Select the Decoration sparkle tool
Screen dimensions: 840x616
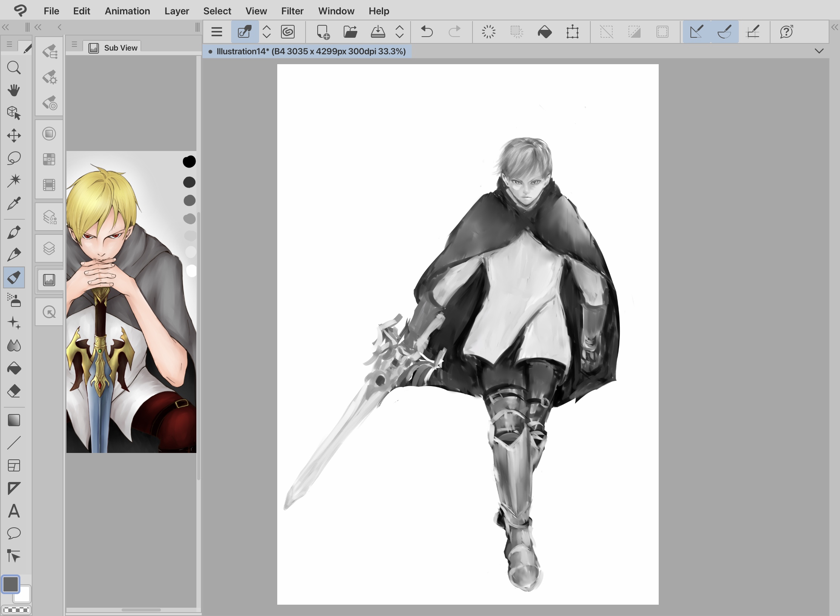click(14, 323)
